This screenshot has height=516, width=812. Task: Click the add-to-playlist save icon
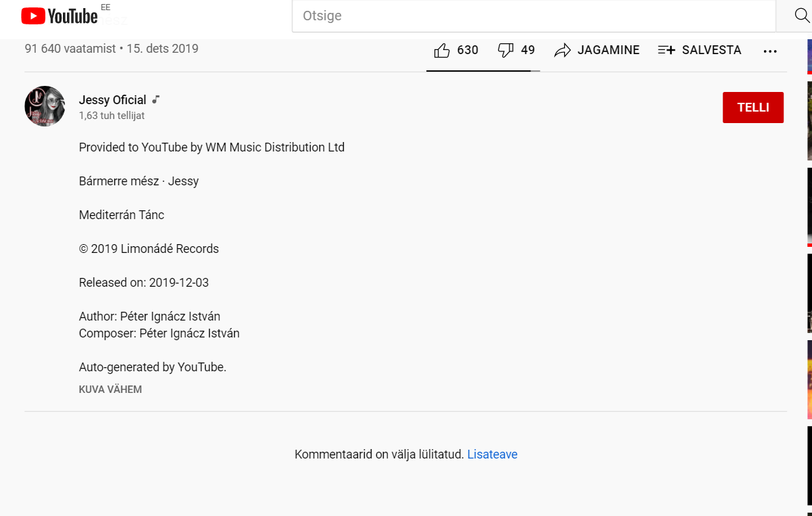[667, 50]
